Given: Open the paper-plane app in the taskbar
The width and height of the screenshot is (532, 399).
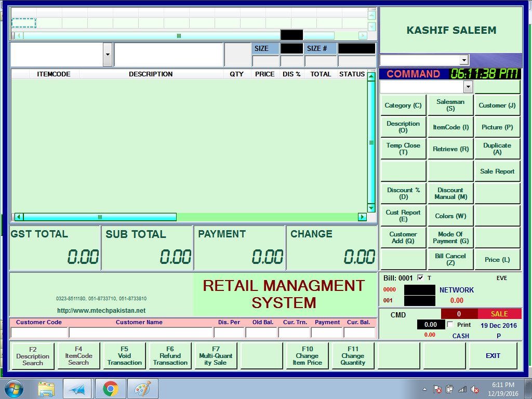Looking at the screenshot, I should pos(77,389).
